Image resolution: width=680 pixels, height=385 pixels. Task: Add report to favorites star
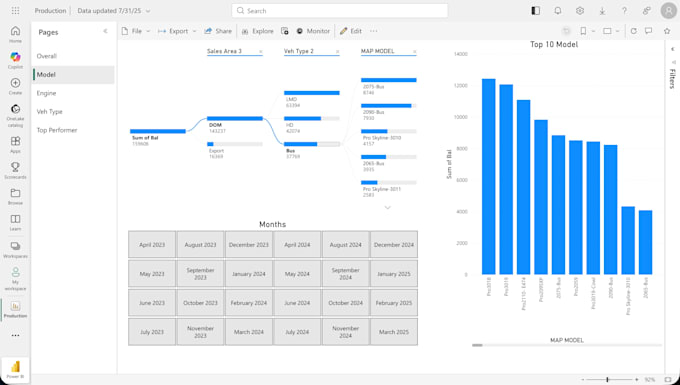667,31
